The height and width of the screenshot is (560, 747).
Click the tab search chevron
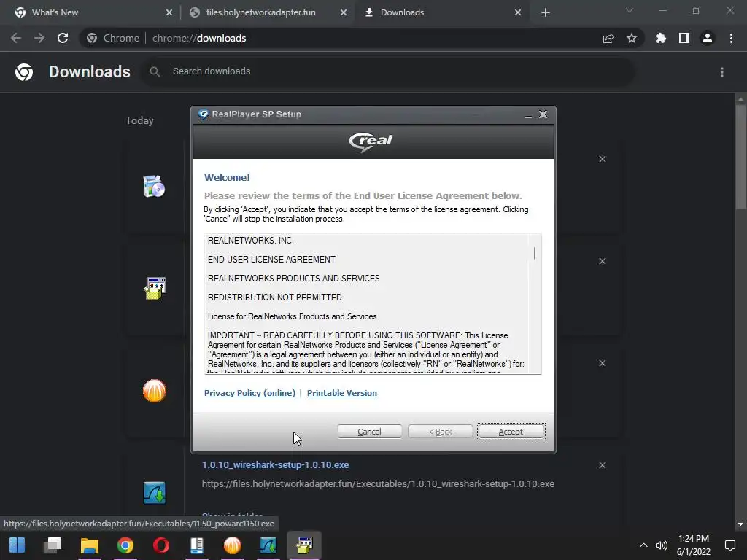pos(630,10)
